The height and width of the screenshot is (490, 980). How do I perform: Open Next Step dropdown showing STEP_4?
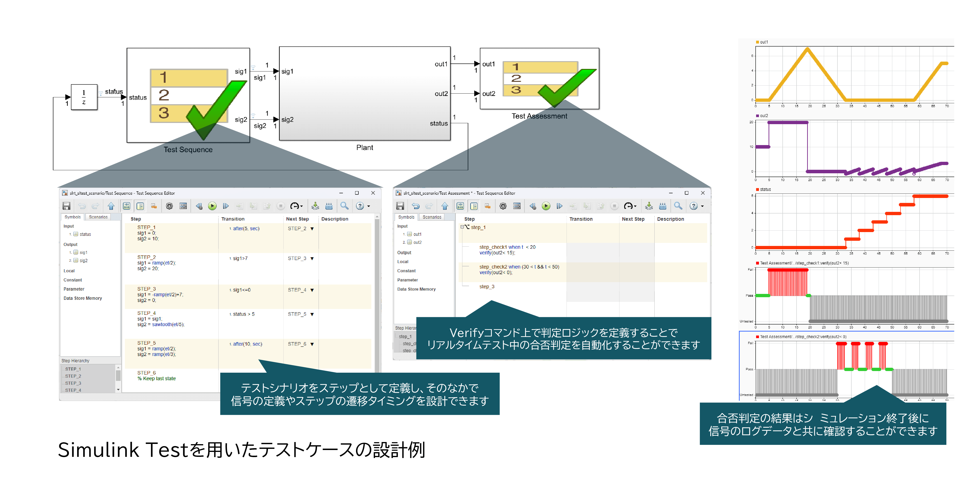pos(312,290)
